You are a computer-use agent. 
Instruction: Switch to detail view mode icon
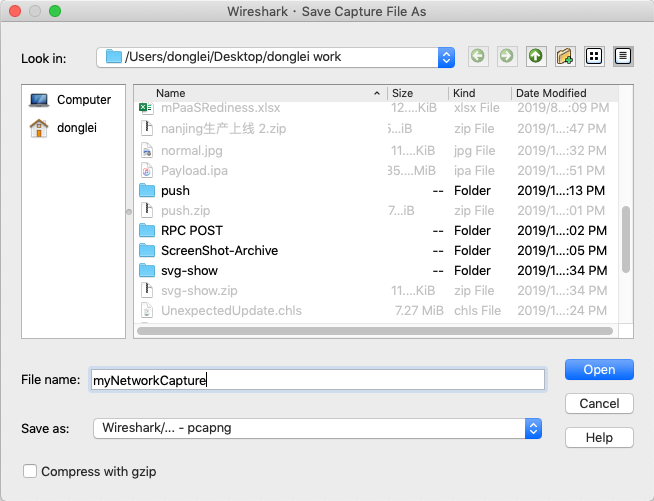(x=623, y=57)
